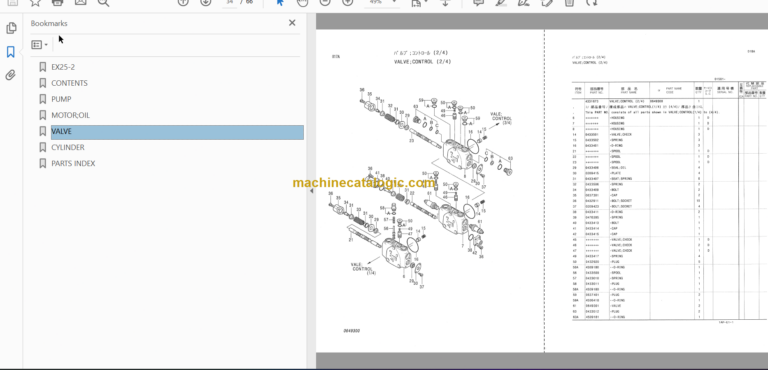Open the bookmark options dropdown menu
This screenshot has width=768, height=370.
pos(39,45)
